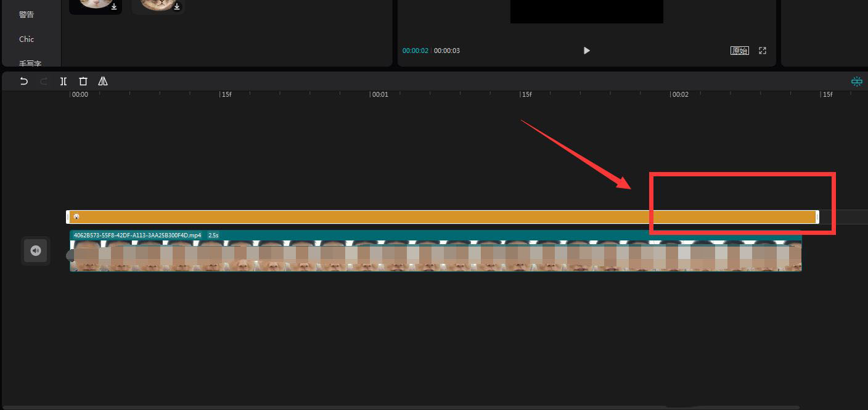Select the orange sticker clip on timeline
This screenshot has width=868, height=410.
(443, 217)
